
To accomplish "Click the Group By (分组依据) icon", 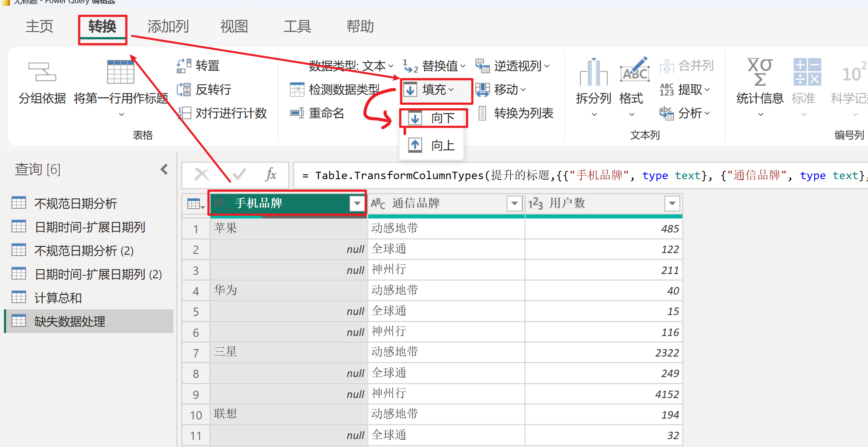I will click(x=42, y=73).
